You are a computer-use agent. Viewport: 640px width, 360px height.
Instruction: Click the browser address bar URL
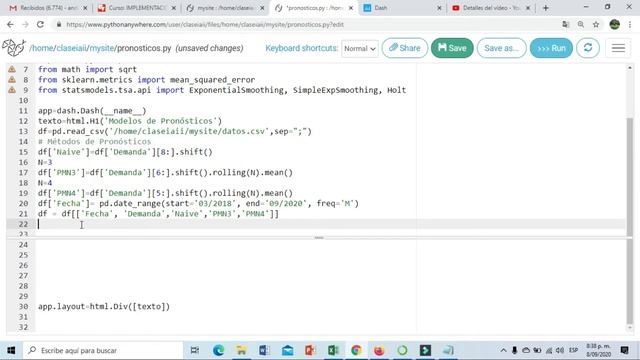click(x=205, y=24)
